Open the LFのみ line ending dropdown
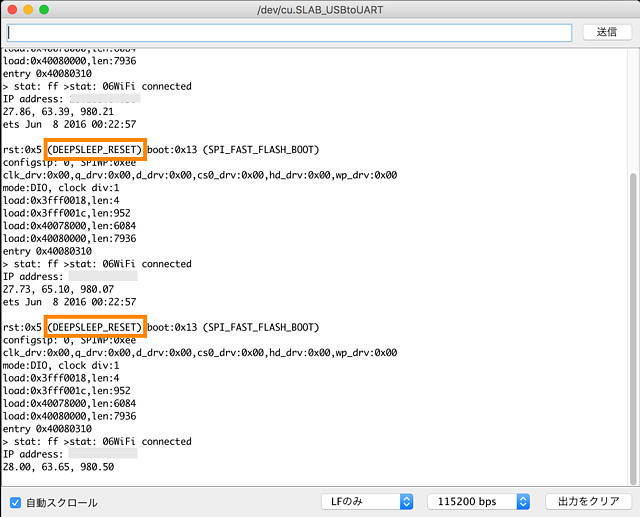 point(367,501)
